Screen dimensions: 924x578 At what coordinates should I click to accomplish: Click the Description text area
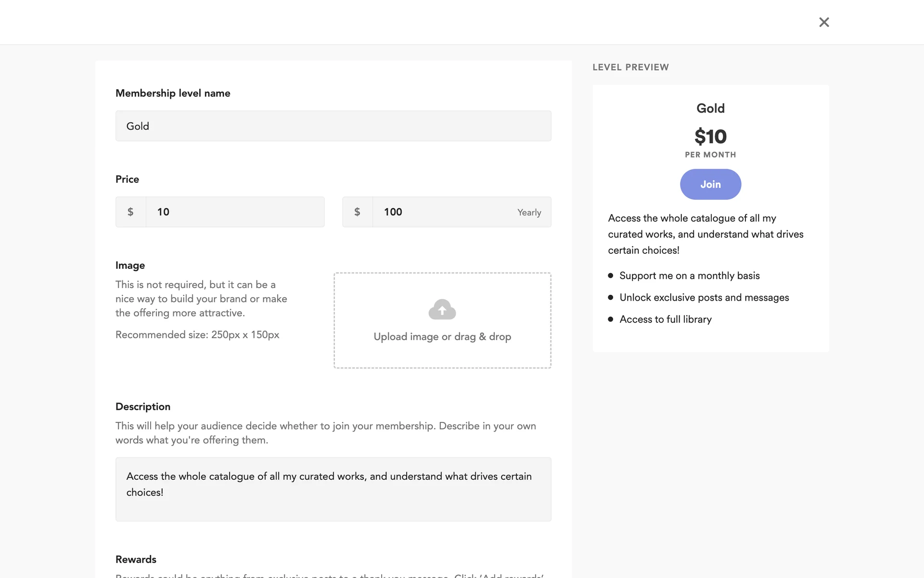[x=333, y=489]
